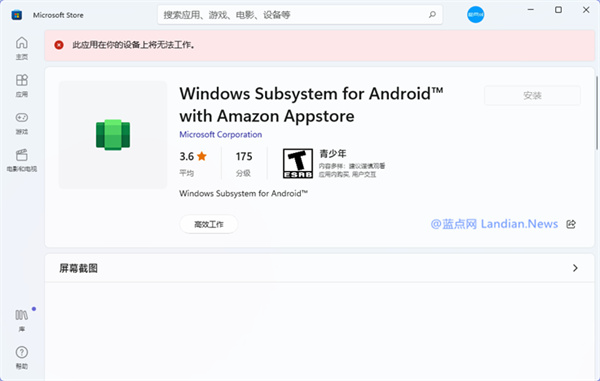Click the short description under the ratings

[x=243, y=194]
